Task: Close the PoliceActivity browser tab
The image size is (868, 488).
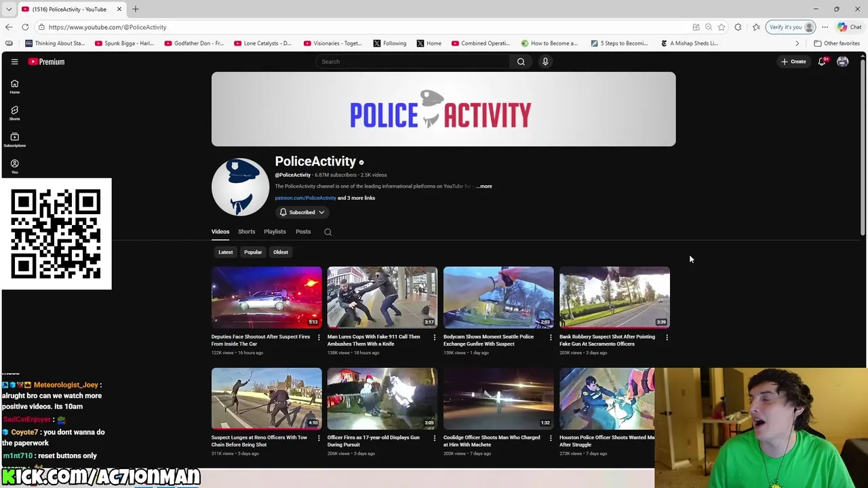Action: pyautogui.click(x=119, y=9)
